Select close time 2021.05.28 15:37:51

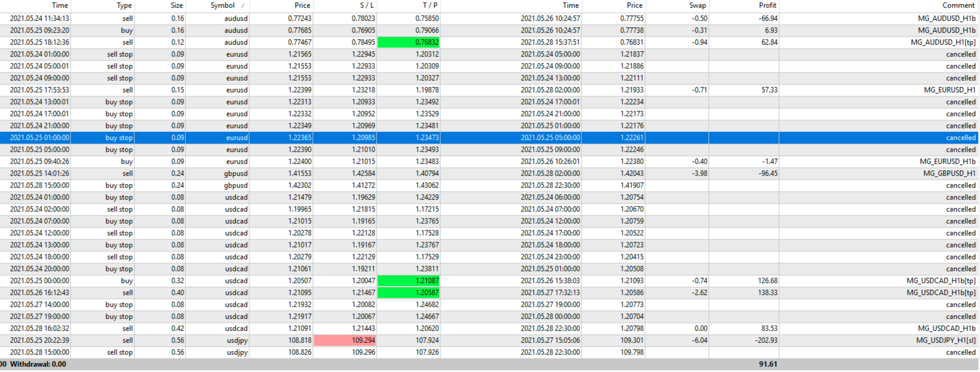pyautogui.click(x=550, y=42)
